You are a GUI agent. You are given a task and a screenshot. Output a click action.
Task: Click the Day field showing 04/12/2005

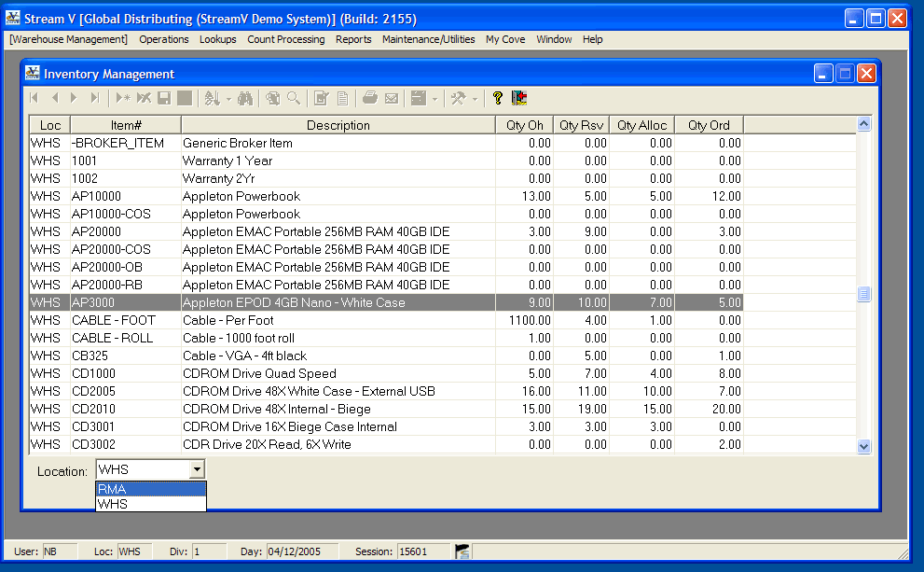[x=302, y=551]
